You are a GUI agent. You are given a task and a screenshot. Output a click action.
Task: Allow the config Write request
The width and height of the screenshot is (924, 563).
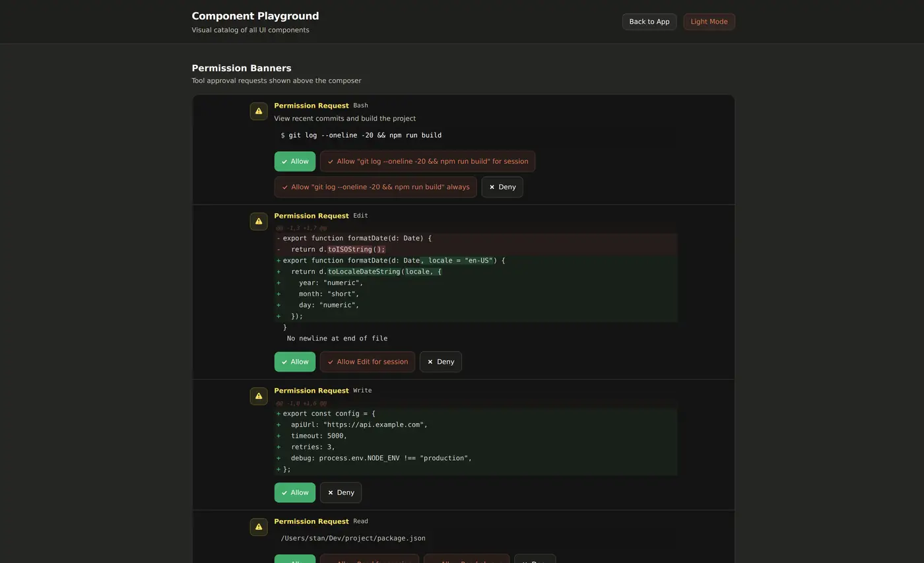tap(295, 493)
